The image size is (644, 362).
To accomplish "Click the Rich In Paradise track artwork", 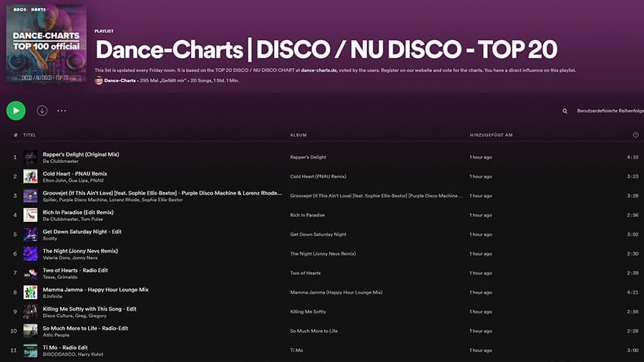I will tap(30, 215).
